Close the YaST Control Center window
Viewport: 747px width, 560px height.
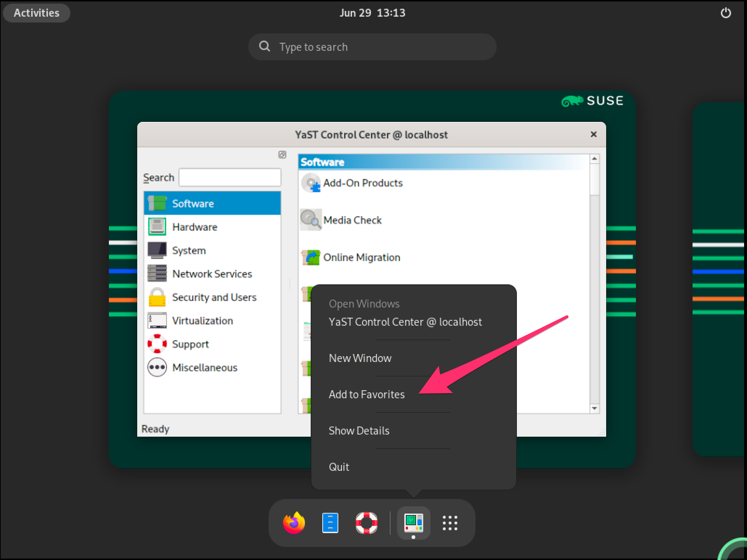[593, 135]
